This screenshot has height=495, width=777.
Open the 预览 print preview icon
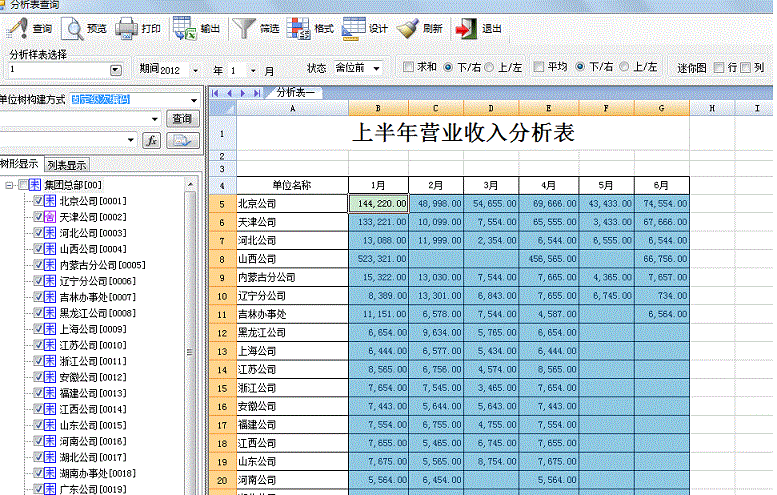(x=72, y=28)
